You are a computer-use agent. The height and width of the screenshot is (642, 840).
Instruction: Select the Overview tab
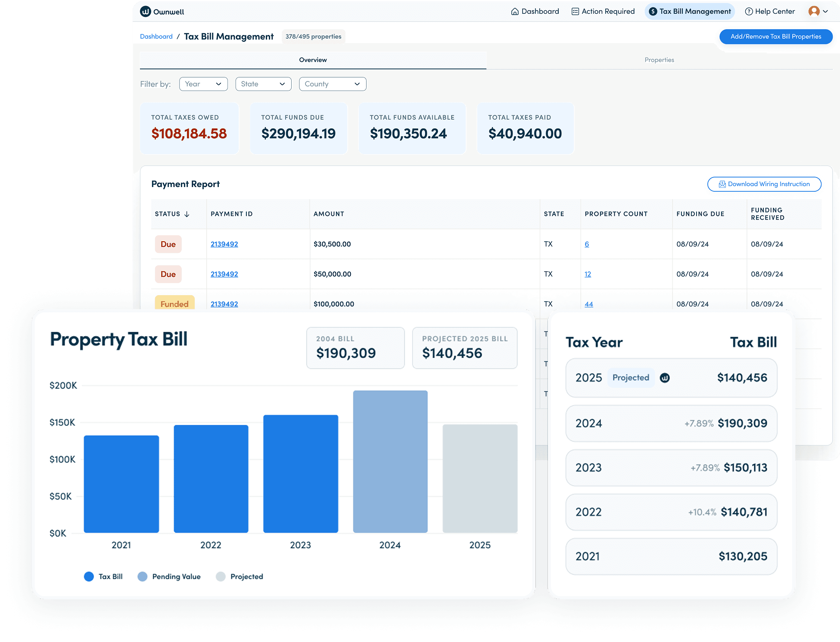pyautogui.click(x=313, y=60)
